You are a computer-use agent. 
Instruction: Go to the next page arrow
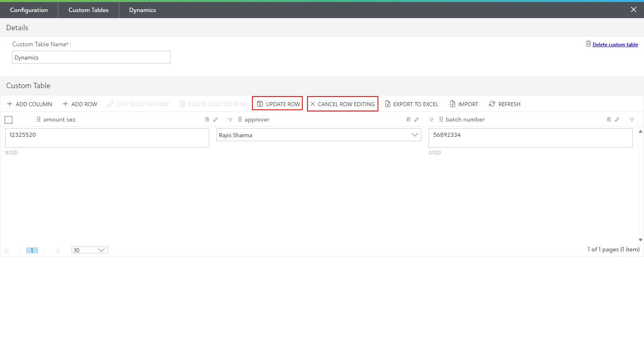pos(45,251)
